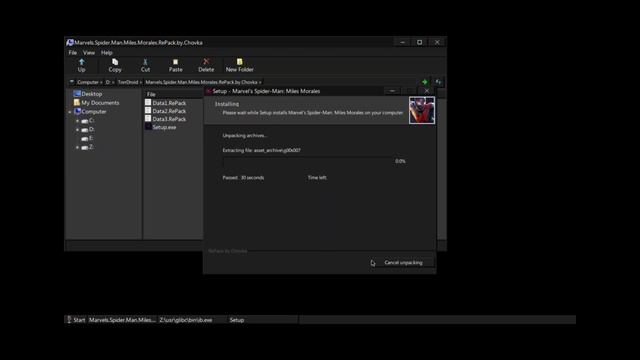
Task: Expand the Z: drive node
Action: click(x=78, y=147)
